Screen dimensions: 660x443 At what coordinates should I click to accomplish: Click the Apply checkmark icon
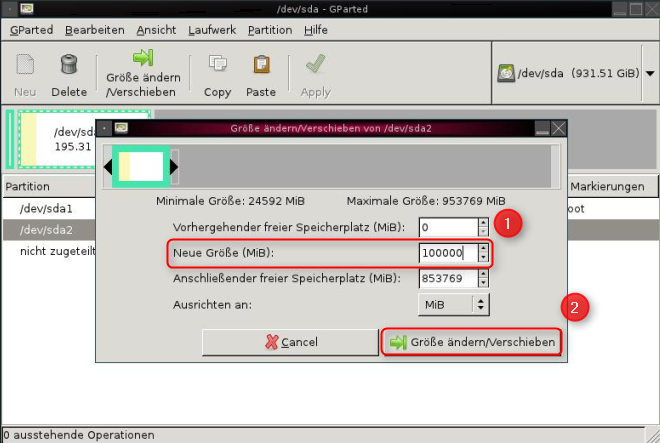pos(316,64)
